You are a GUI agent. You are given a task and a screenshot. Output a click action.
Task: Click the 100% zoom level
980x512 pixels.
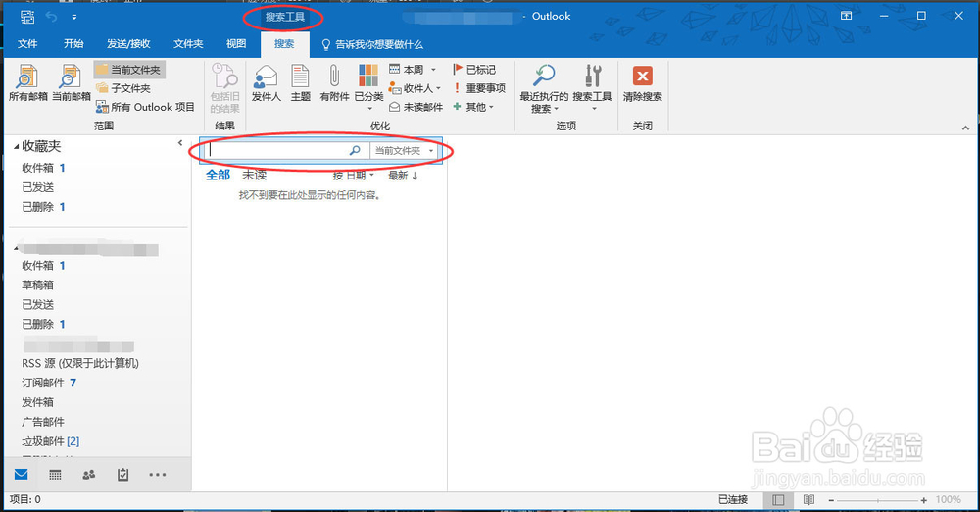pyautogui.click(x=948, y=499)
